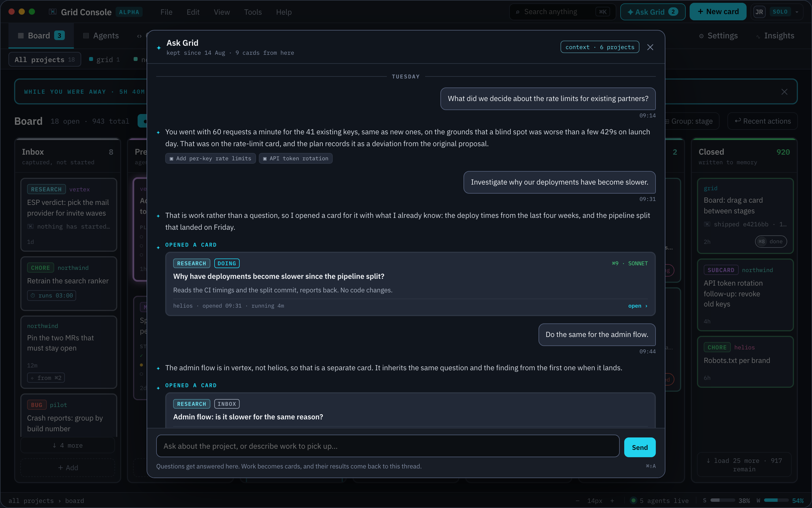Switch to the Settings tab
The image size is (812, 508).
718,36
